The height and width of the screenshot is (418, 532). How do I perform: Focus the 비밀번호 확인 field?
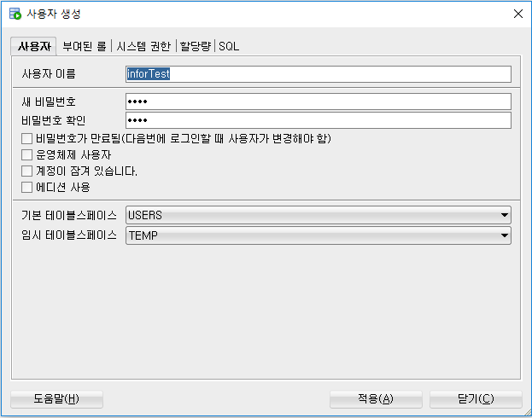point(319,120)
